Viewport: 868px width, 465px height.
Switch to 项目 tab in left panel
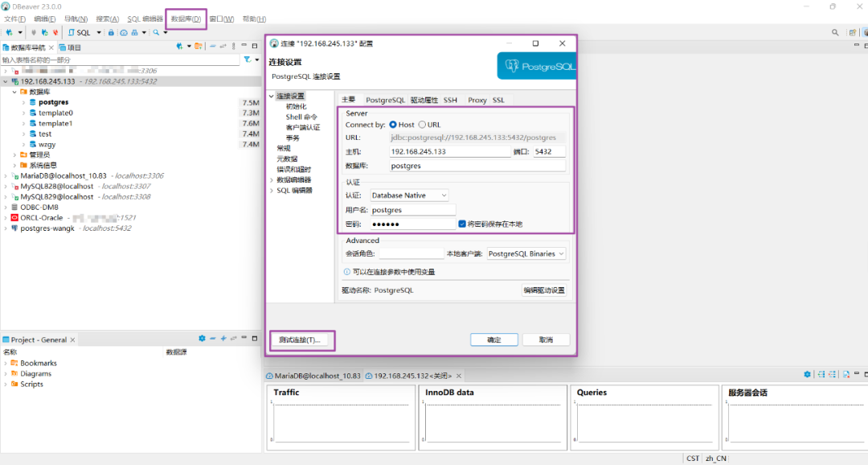70,47
